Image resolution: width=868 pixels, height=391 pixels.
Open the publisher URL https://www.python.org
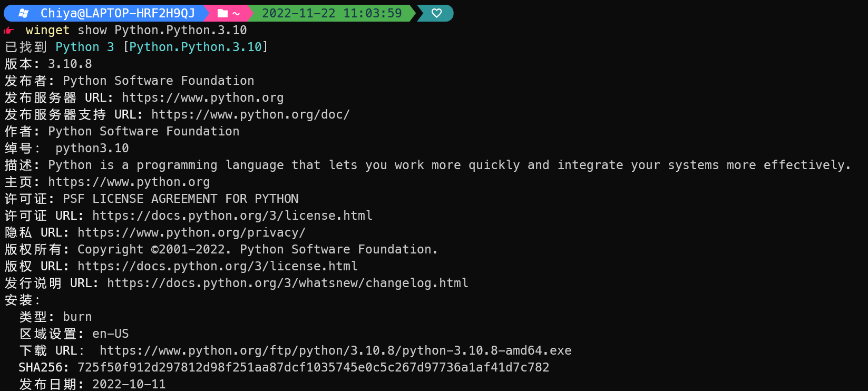[x=202, y=98]
